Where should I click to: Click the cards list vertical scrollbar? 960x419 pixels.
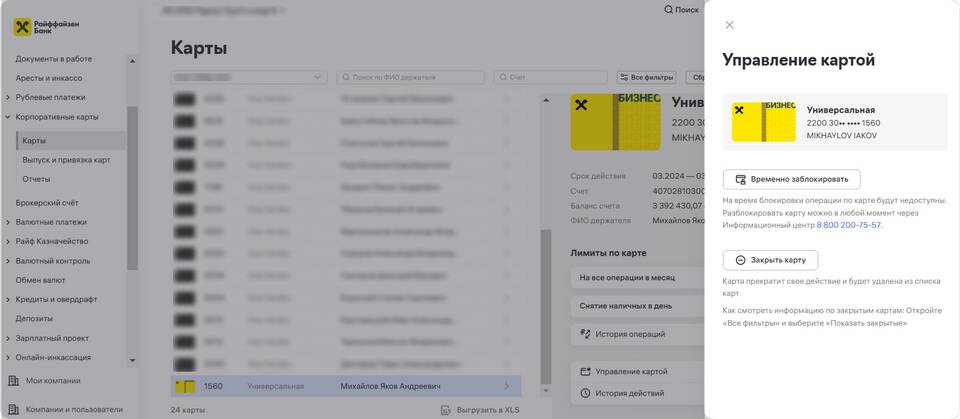click(545, 300)
